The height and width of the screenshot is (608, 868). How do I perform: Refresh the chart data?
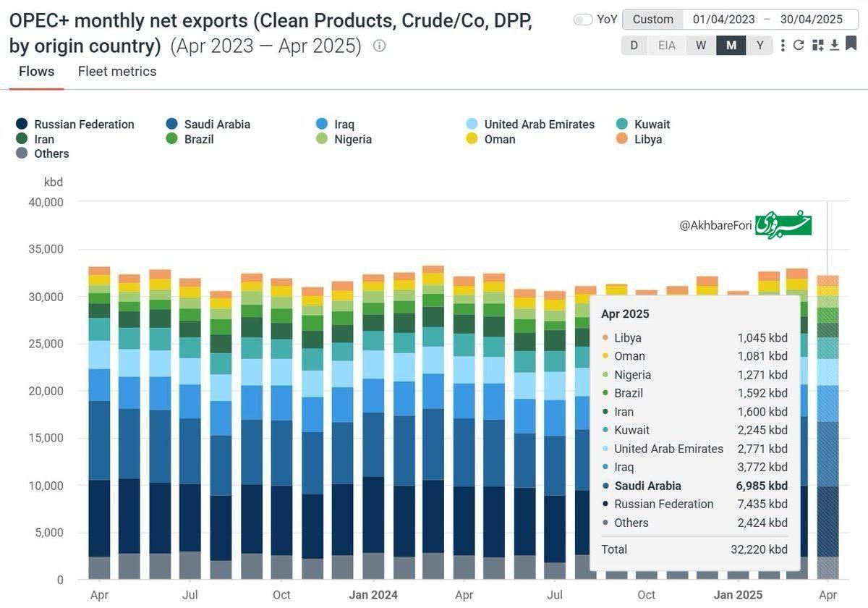point(799,45)
